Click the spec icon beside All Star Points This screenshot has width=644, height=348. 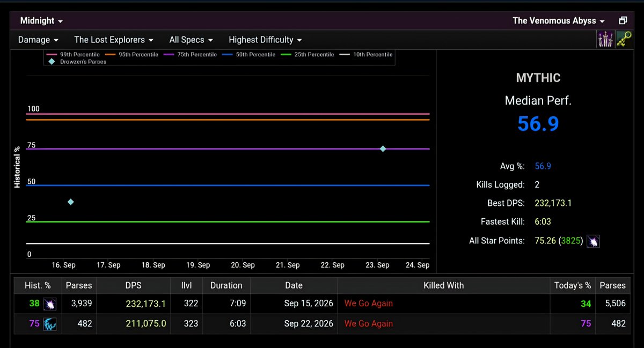(593, 241)
